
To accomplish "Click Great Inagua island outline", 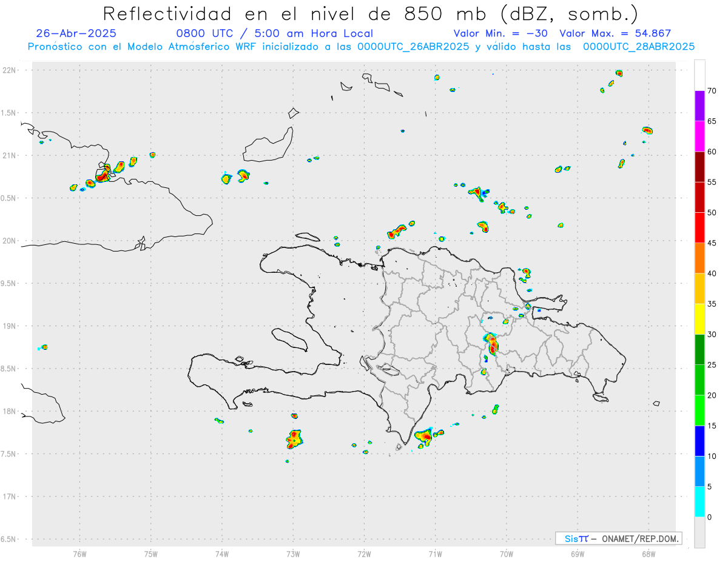I will point(269,146).
